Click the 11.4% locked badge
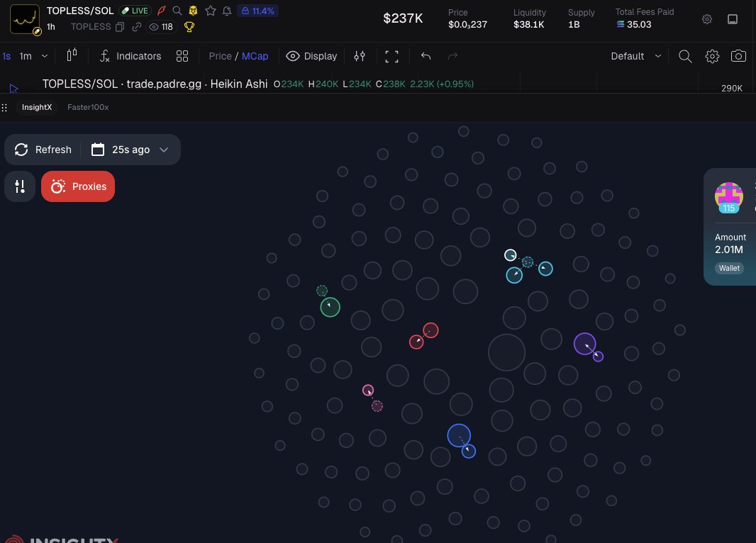The width and height of the screenshot is (756, 543). [257, 11]
